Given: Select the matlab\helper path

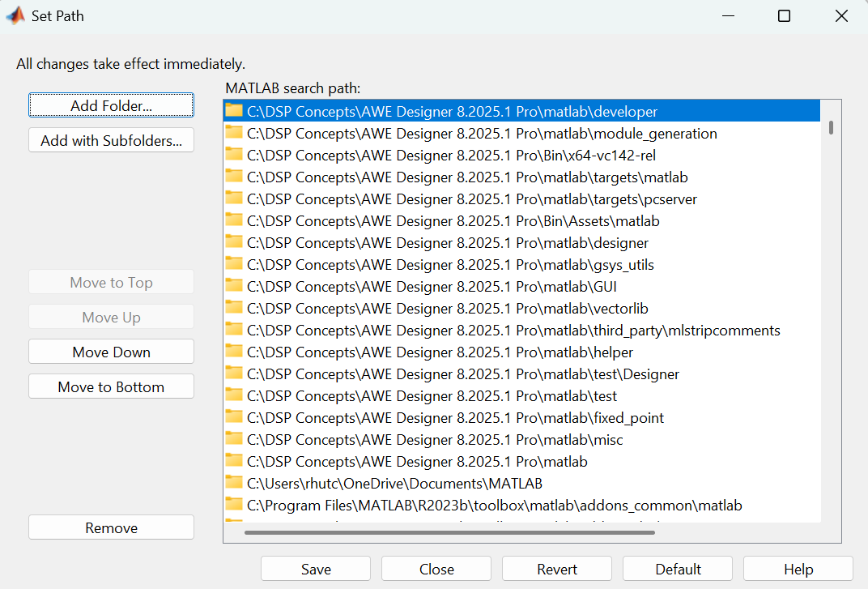Looking at the screenshot, I should (x=521, y=352).
